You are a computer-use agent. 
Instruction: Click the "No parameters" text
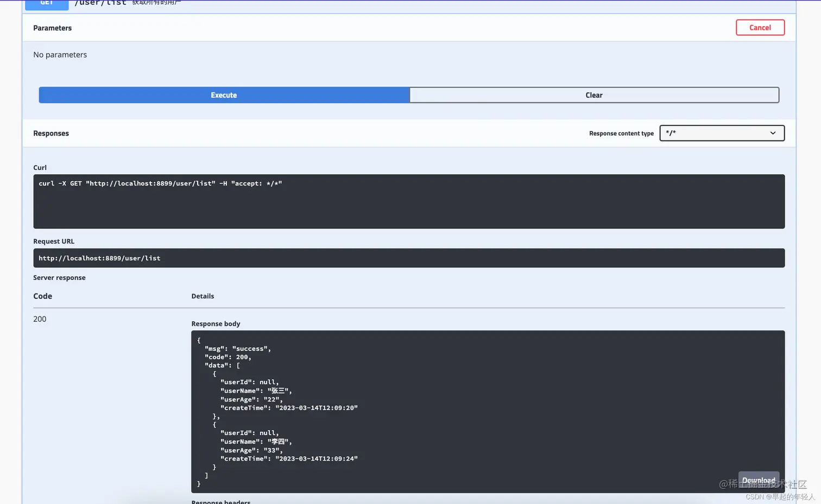click(60, 55)
